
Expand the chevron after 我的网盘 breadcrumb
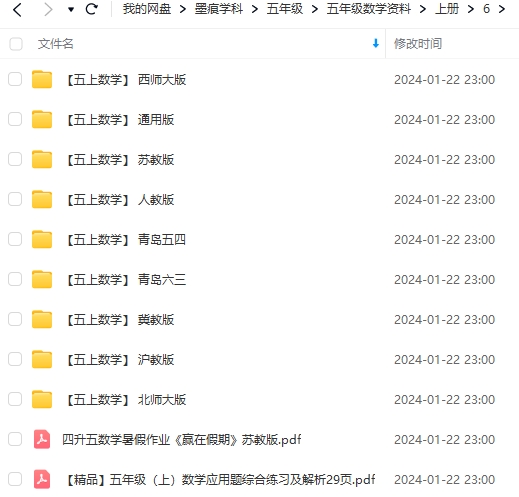click(183, 9)
